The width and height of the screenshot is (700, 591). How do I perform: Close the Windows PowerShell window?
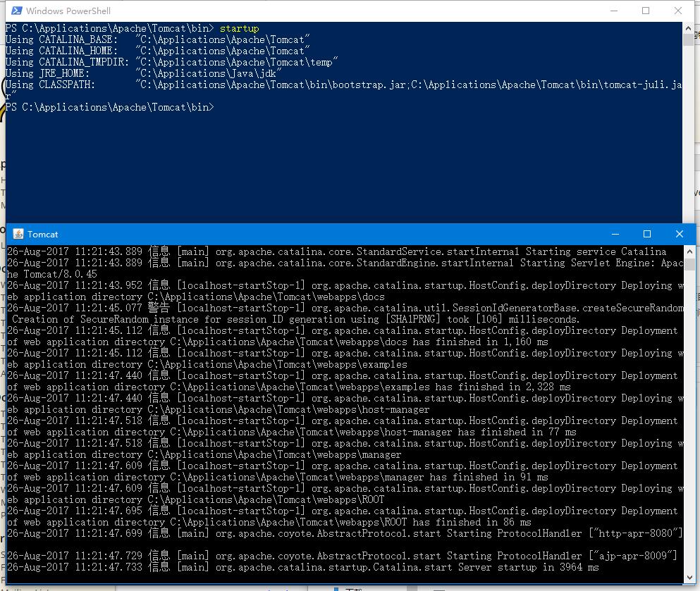pyautogui.click(x=677, y=11)
